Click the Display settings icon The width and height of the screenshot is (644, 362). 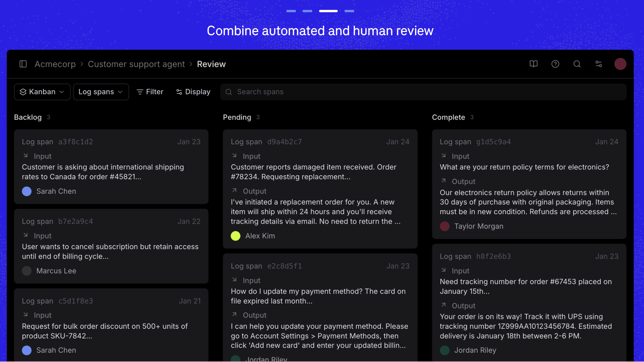click(179, 92)
